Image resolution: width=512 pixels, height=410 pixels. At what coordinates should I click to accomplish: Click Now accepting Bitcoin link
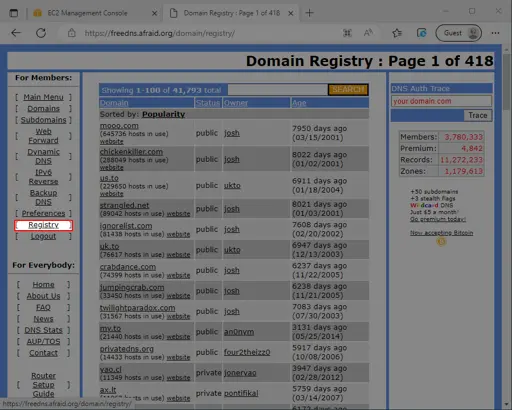click(x=441, y=233)
